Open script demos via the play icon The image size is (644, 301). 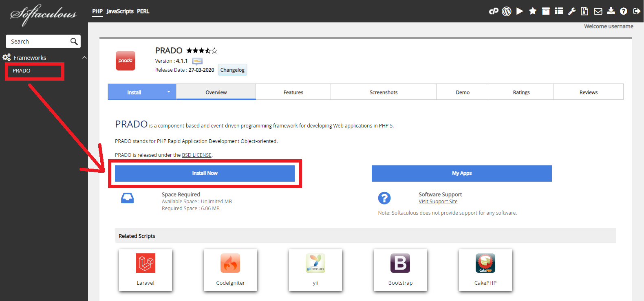(x=520, y=11)
